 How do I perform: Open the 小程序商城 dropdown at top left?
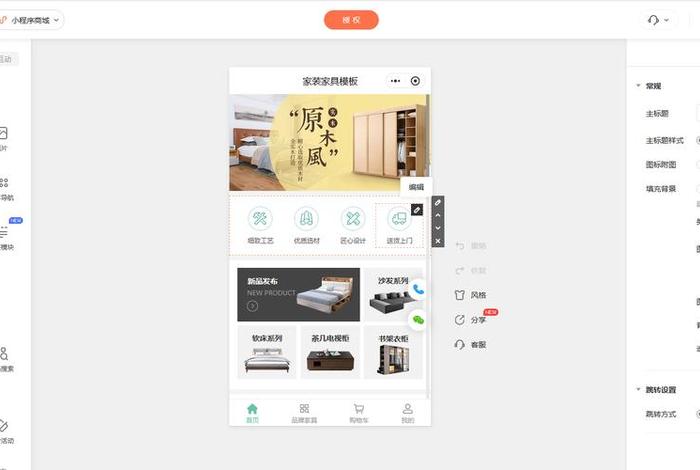(31, 21)
